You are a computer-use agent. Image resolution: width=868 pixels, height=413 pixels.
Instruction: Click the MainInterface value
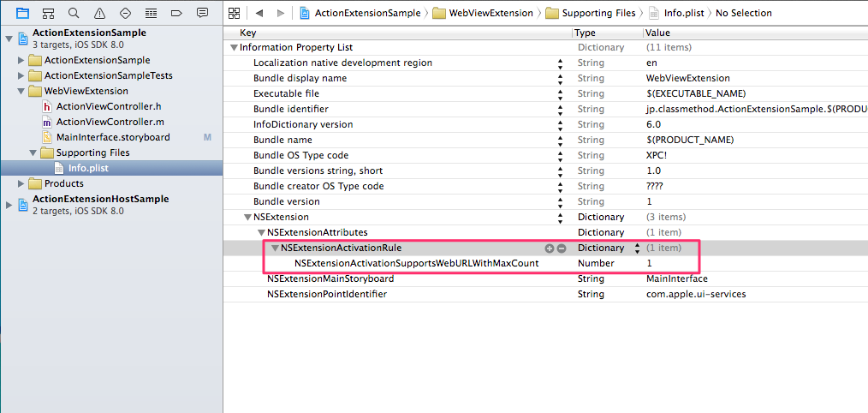coord(676,278)
